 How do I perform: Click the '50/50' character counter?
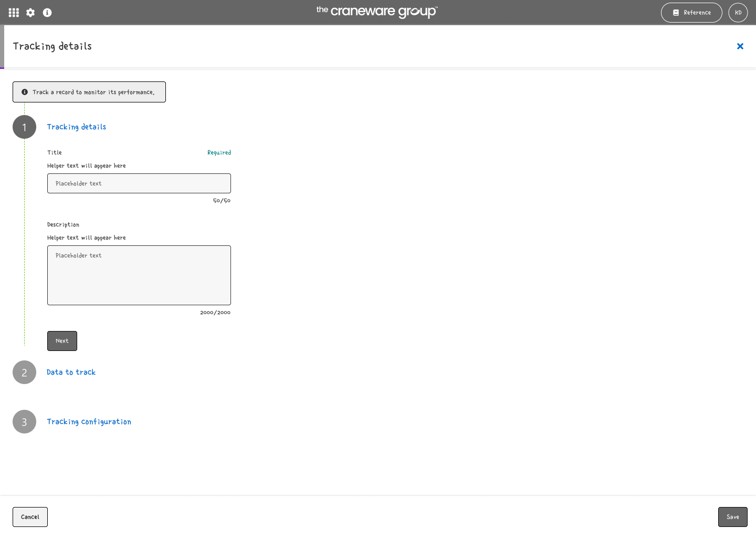[222, 201]
